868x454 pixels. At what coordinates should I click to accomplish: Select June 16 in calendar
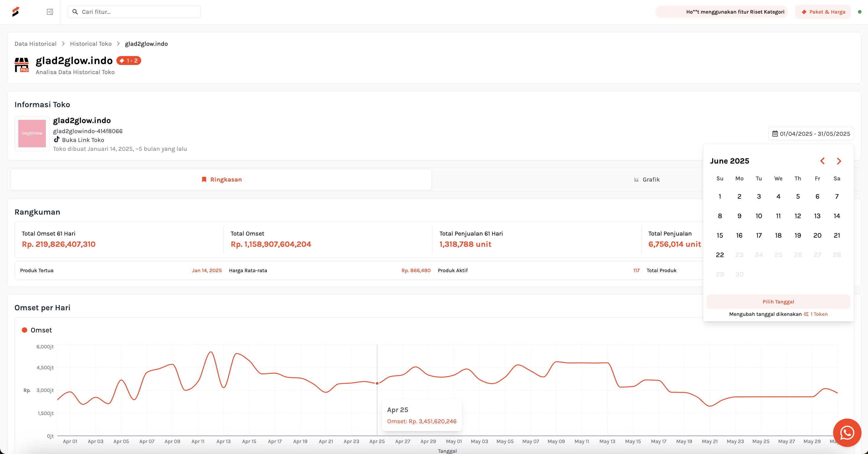point(739,236)
